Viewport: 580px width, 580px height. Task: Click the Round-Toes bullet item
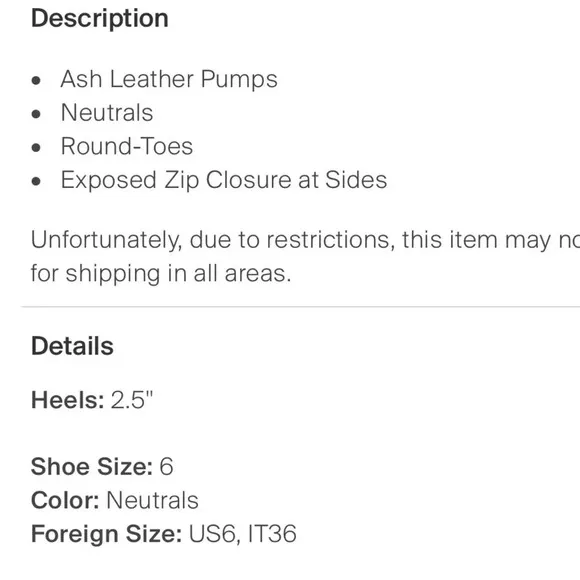click(x=127, y=146)
